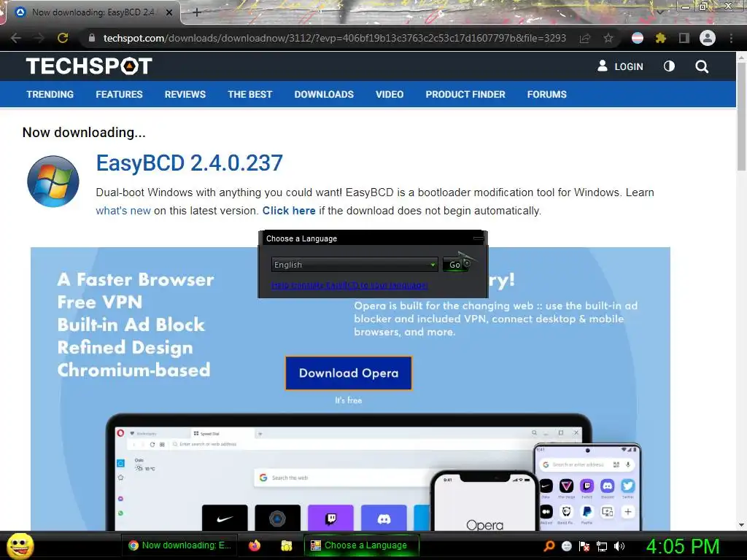Share this page via toolbar icon
The width and height of the screenshot is (747, 560).
click(x=585, y=38)
